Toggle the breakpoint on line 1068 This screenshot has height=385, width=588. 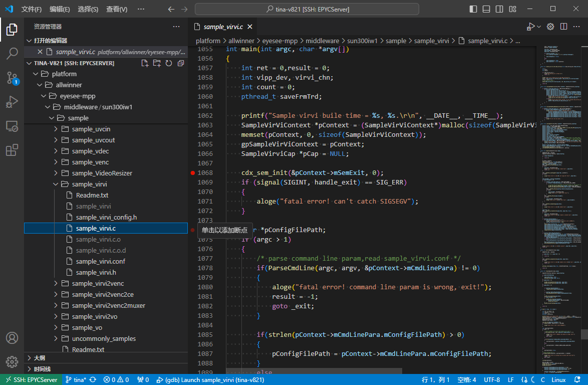point(193,173)
